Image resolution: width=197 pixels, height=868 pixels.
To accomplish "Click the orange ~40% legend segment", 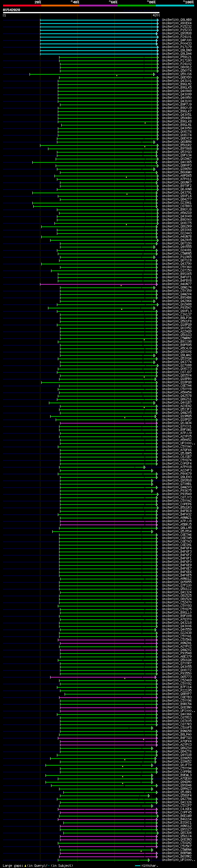I will pyautogui.click(x=60, y=6).
